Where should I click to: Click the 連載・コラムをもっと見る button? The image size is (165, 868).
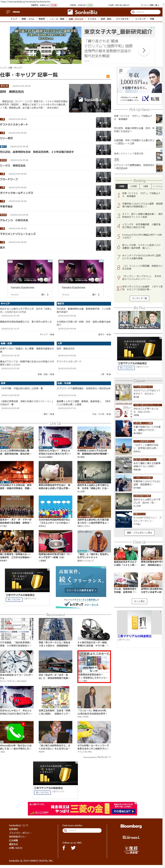tap(139, 533)
